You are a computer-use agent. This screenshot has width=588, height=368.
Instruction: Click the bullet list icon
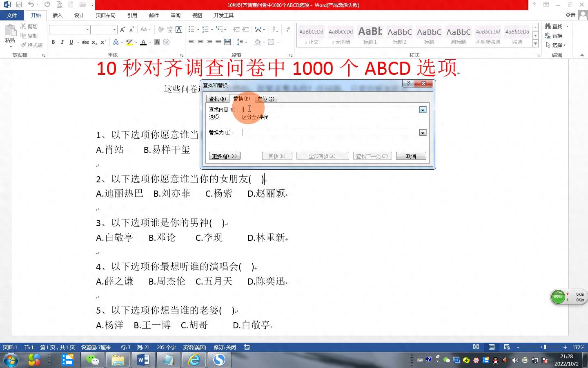click(191, 29)
